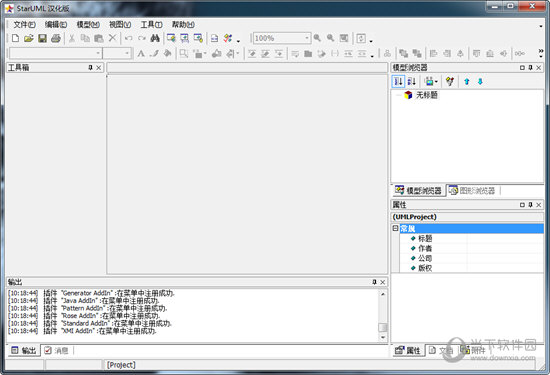Image resolution: width=550 pixels, height=375 pixels.
Task: Switch to the 属性 properties tab
Action: pyautogui.click(x=408, y=350)
